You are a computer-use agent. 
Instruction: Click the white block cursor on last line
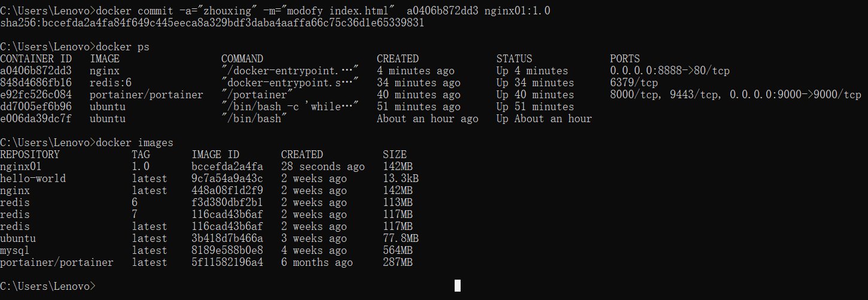coord(458,286)
